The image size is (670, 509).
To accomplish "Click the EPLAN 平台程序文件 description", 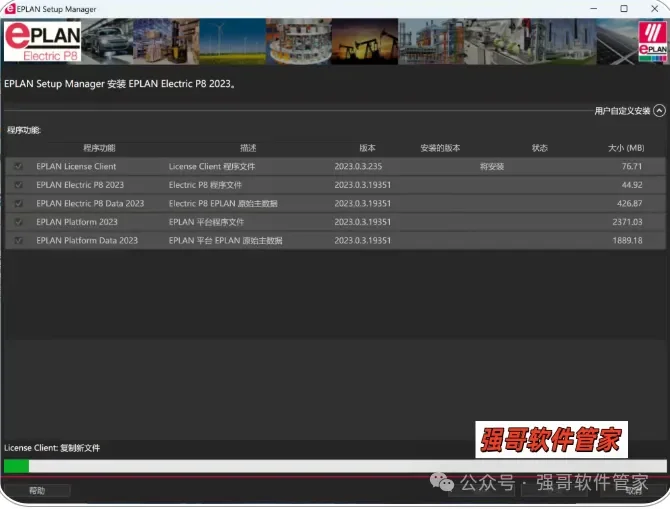I will (x=206, y=222).
